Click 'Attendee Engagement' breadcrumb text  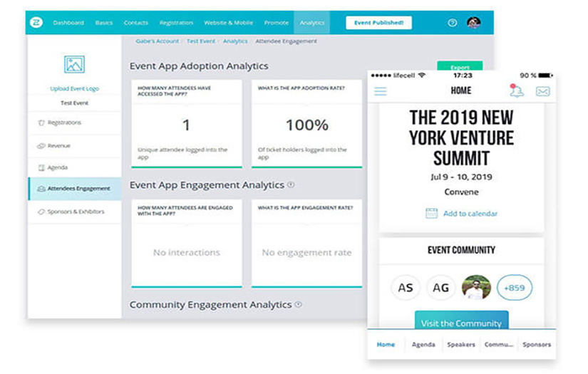[x=286, y=41]
